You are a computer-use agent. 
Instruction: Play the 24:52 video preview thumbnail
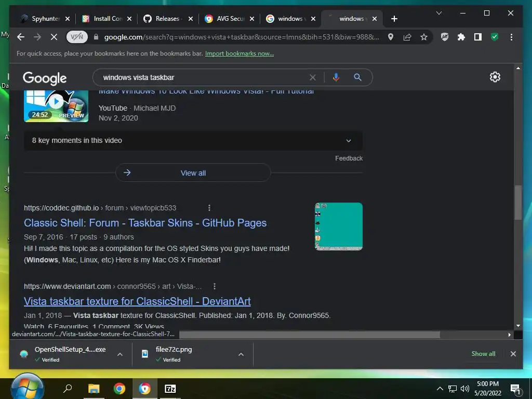[56, 106]
